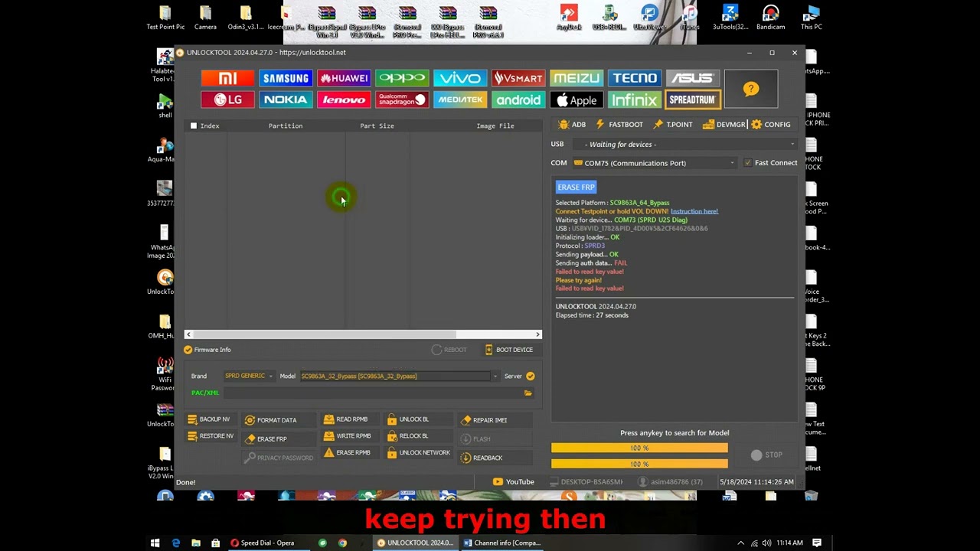Image resolution: width=980 pixels, height=551 pixels.
Task: Click the scrollbar right arrow
Action: tap(537, 334)
